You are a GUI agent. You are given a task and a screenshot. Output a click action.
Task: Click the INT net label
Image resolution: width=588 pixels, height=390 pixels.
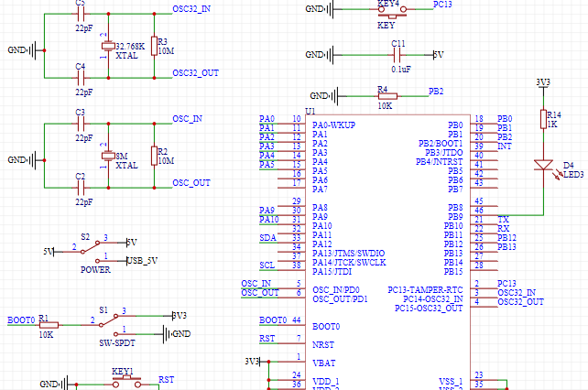point(505,146)
